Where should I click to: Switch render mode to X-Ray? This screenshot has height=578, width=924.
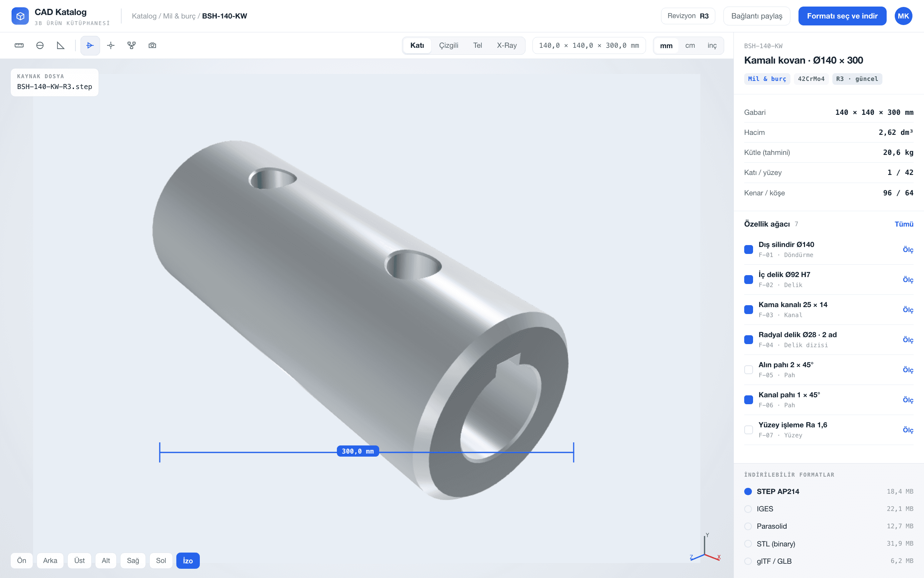point(507,45)
